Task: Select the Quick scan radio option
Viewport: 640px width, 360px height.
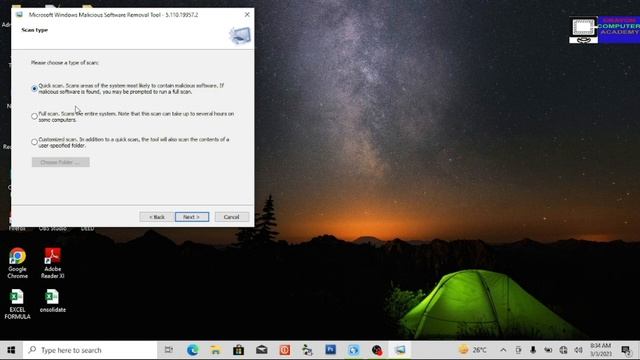Action: [34, 89]
